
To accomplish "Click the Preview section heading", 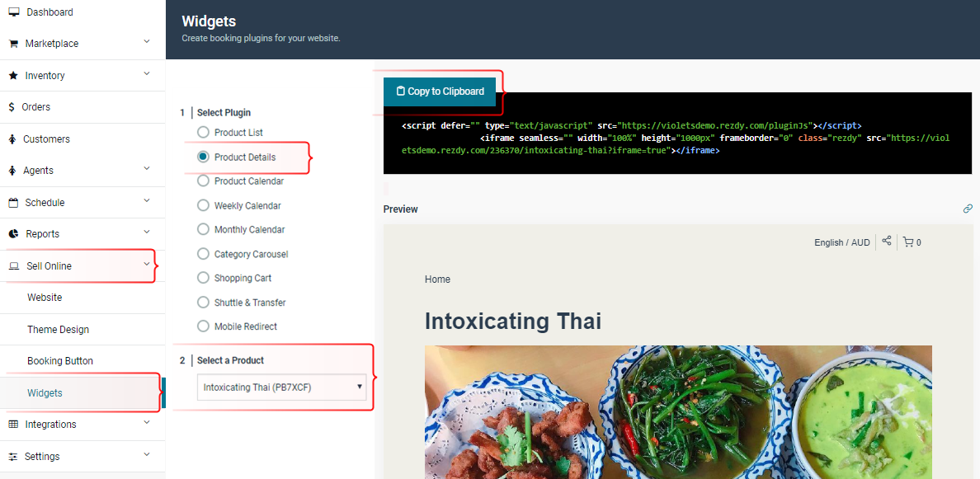I will [401, 209].
